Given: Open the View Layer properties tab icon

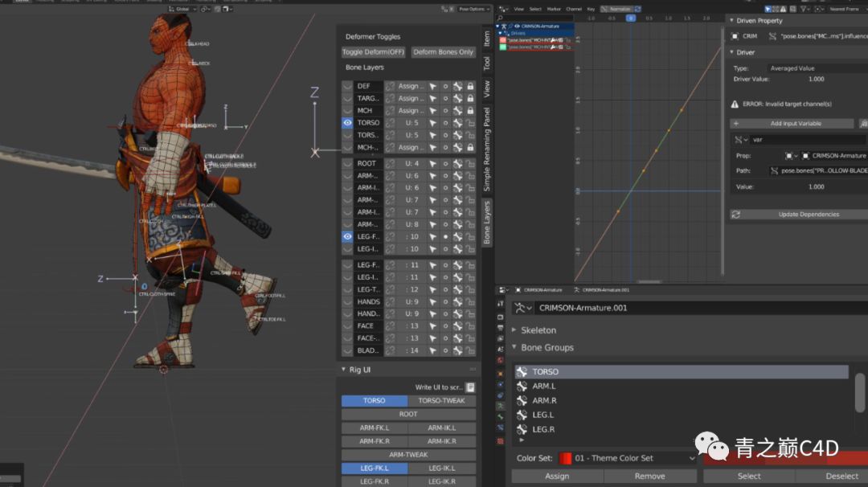Looking at the screenshot, I should point(501,338).
